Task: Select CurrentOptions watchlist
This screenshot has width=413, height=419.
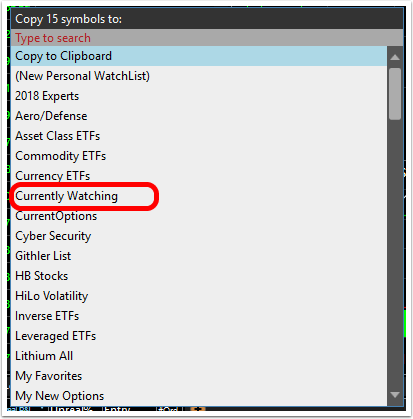Action: (199, 216)
